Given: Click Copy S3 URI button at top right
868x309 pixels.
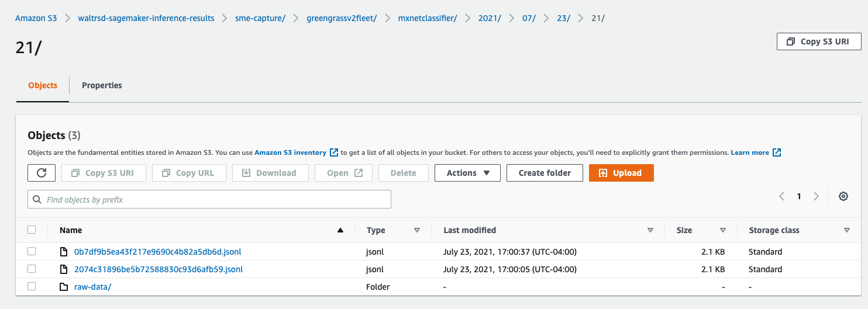Looking at the screenshot, I should point(819,41).
